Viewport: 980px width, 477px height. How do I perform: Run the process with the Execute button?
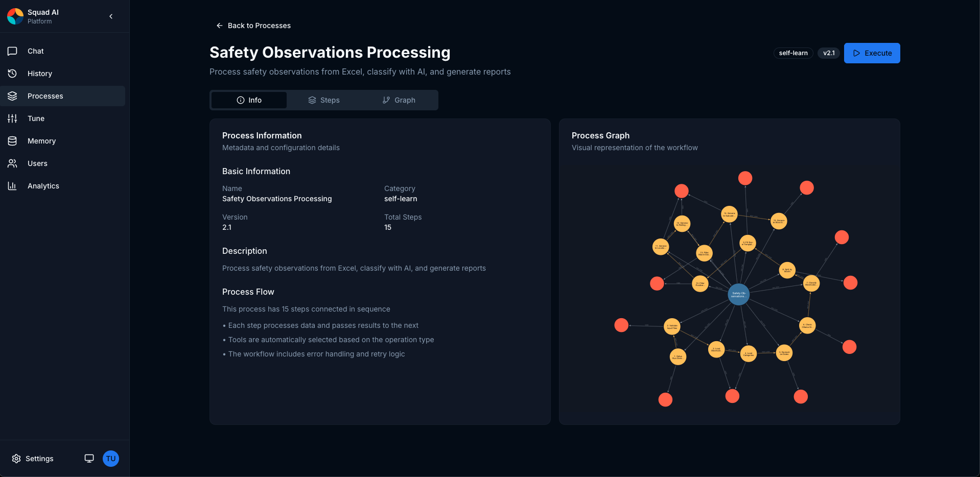(x=872, y=53)
